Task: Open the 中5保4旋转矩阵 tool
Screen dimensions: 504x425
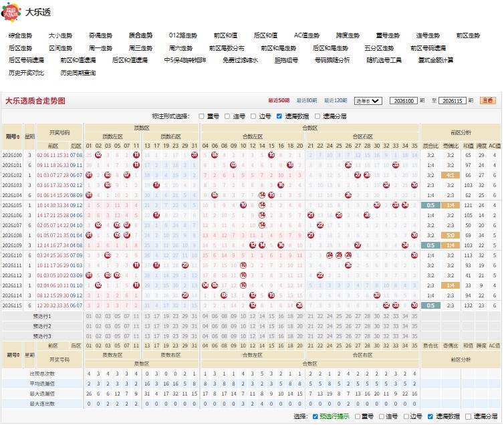Action: click(x=185, y=60)
